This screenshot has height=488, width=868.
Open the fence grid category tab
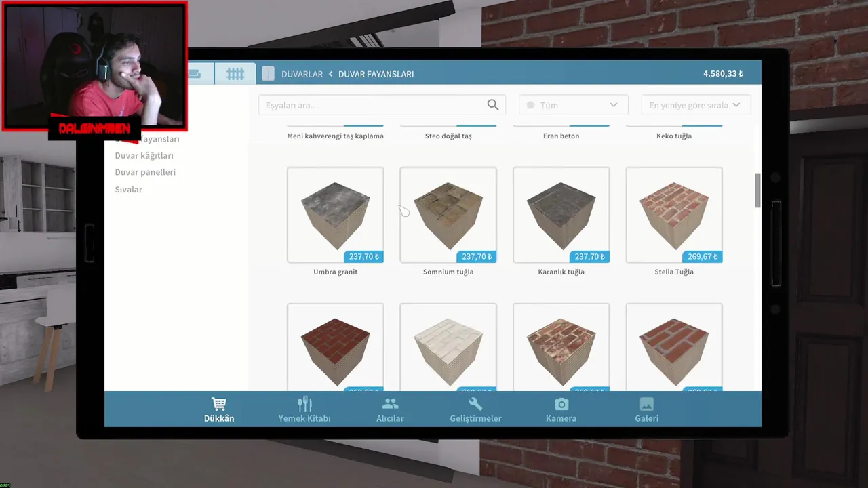pyautogui.click(x=235, y=73)
